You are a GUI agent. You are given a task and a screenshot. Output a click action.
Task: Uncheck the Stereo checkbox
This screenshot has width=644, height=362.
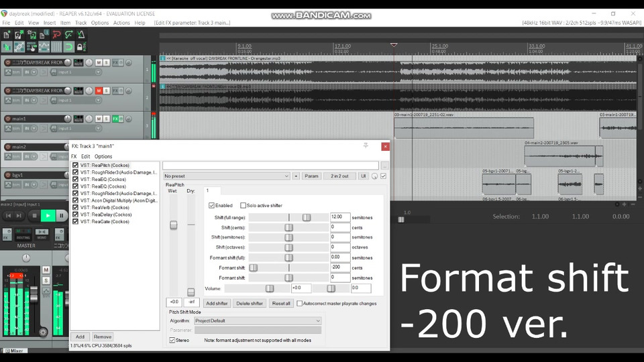pos(172,341)
